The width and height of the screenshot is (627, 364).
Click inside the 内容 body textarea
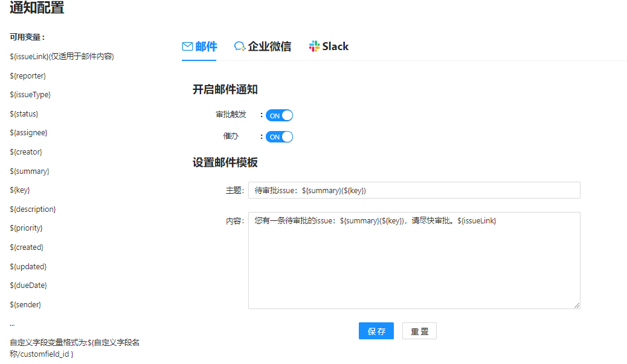tap(414, 260)
